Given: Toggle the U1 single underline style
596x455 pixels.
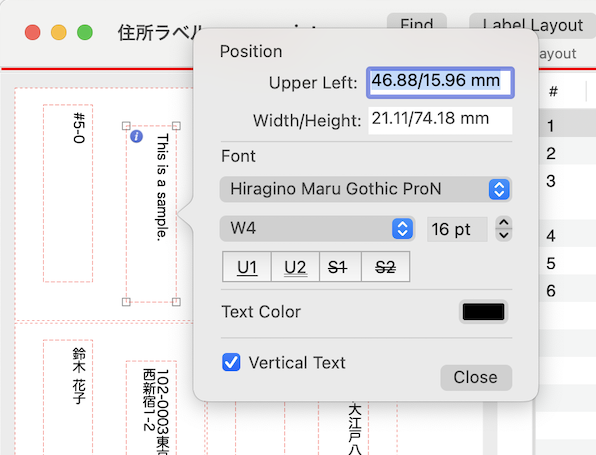Looking at the screenshot, I should click(x=247, y=266).
